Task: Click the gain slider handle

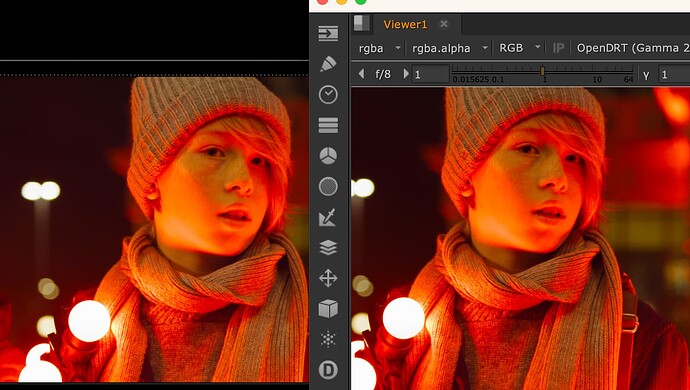Action: point(543,71)
